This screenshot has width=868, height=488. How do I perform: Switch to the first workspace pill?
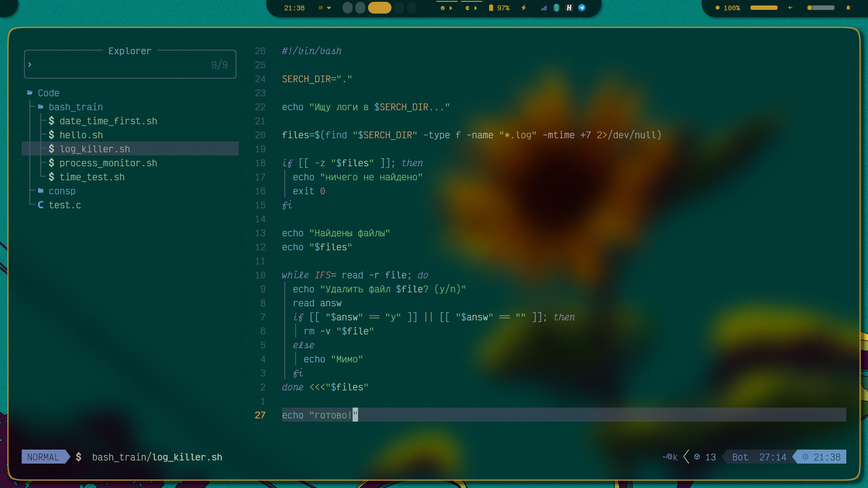[x=348, y=8]
